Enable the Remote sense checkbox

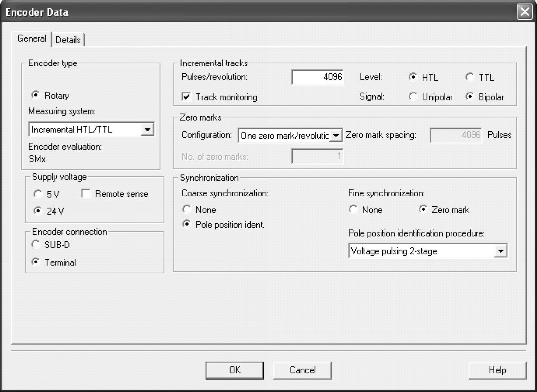click(x=86, y=194)
